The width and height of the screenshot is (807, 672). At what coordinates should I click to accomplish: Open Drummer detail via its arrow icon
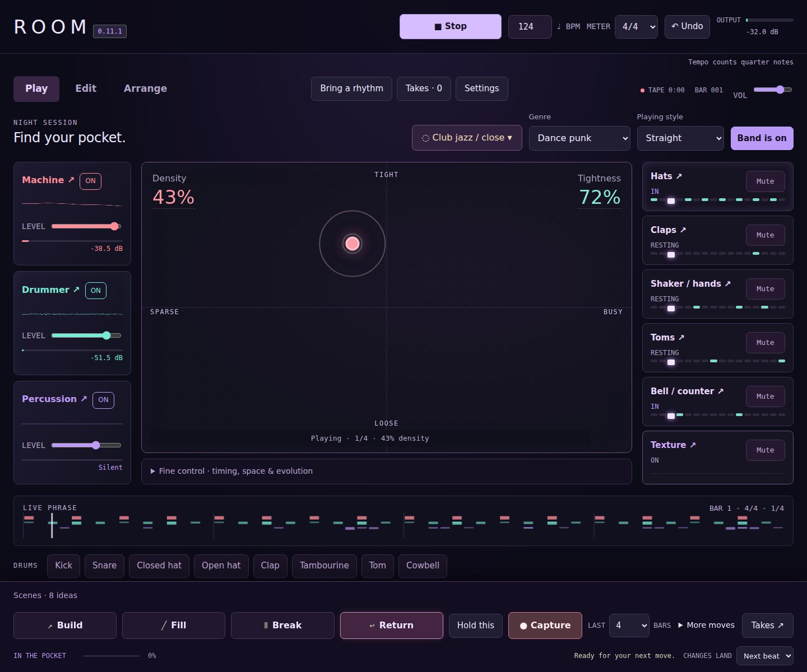[x=76, y=290]
